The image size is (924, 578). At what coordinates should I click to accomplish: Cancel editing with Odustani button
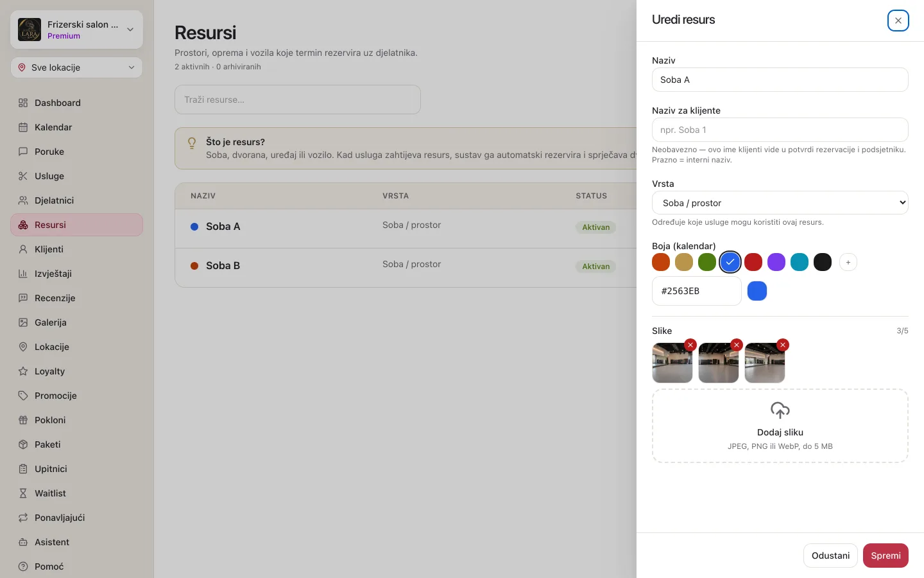point(830,556)
